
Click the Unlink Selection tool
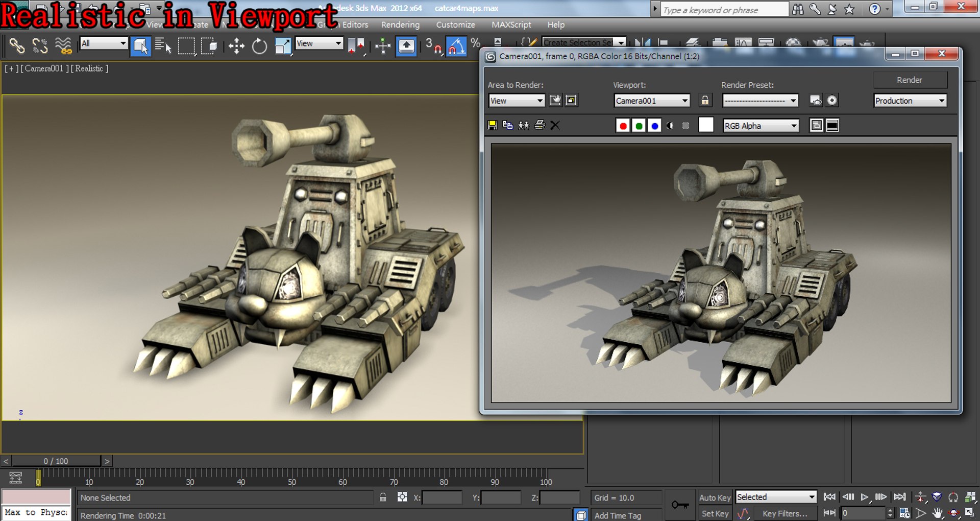40,46
